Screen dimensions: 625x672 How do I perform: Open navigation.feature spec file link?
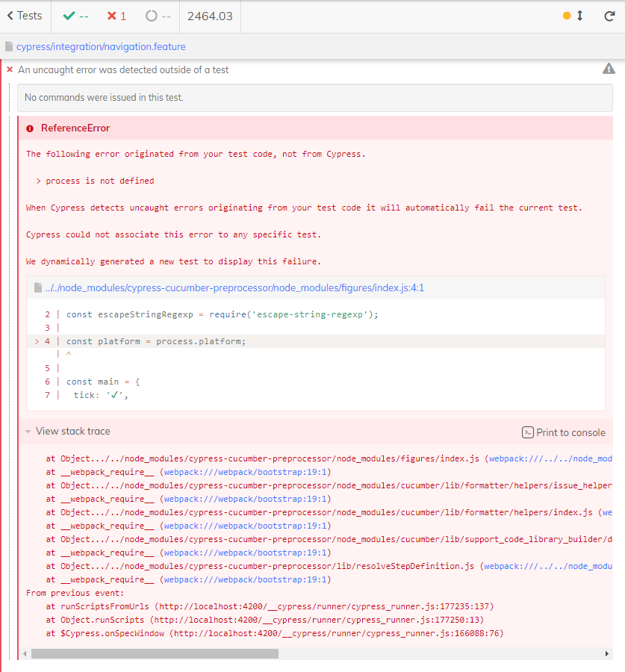click(101, 46)
